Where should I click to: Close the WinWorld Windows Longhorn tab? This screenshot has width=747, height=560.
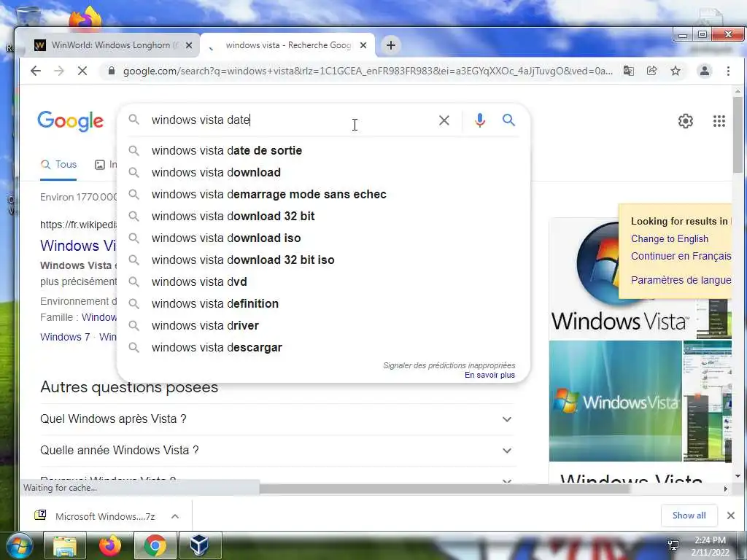coord(189,45)
